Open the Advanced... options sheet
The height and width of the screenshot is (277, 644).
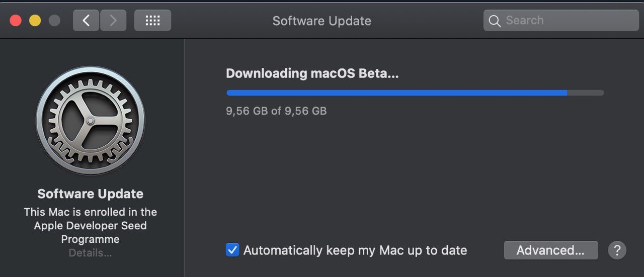coord(551,250)
